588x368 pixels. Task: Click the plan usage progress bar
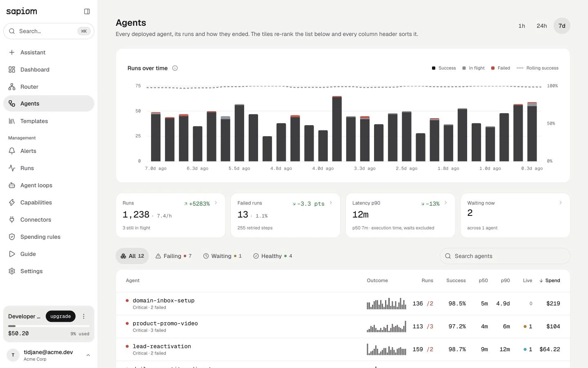coord(49,326)
